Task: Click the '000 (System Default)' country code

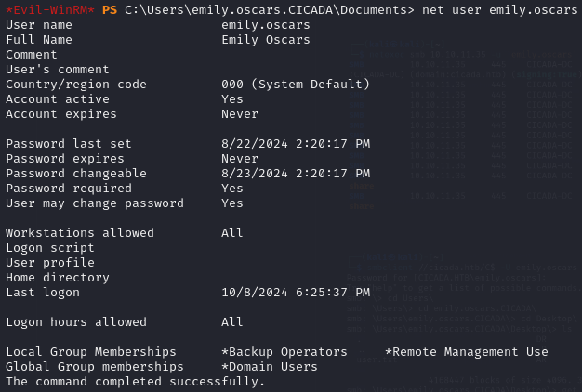Action: click(296, 85)
